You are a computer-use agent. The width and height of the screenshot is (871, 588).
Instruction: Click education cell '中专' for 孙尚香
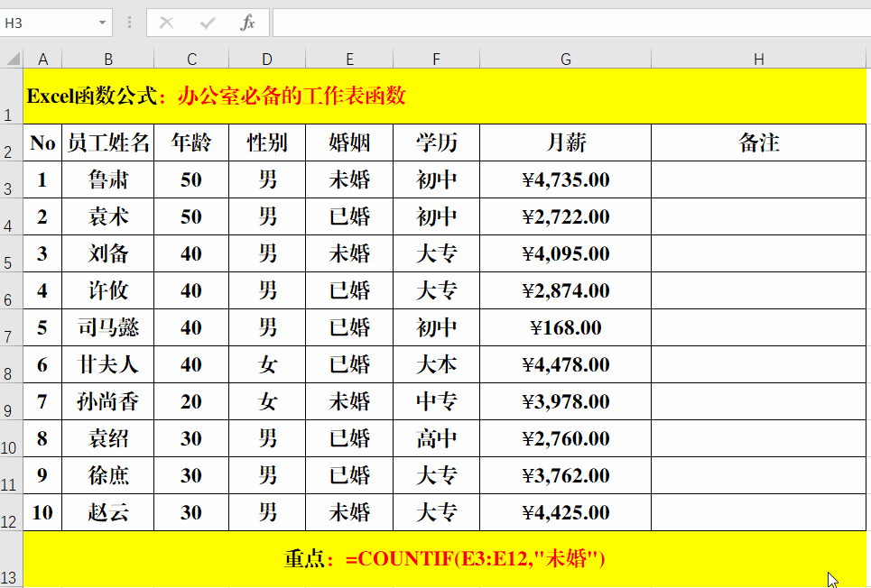pyautogui.click(x=436, y=401)
